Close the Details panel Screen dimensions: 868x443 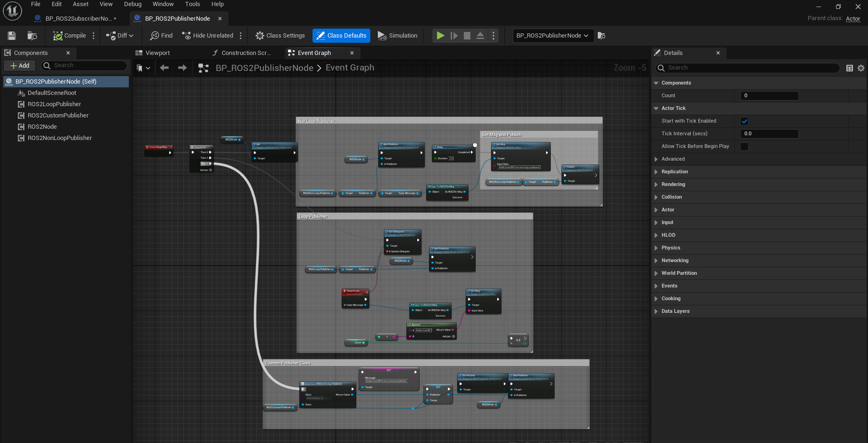(x=718, y=53)
